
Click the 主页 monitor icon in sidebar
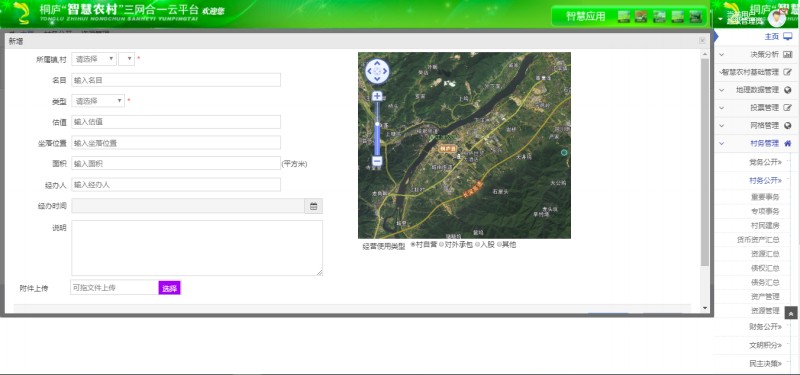tap(787, 37)
